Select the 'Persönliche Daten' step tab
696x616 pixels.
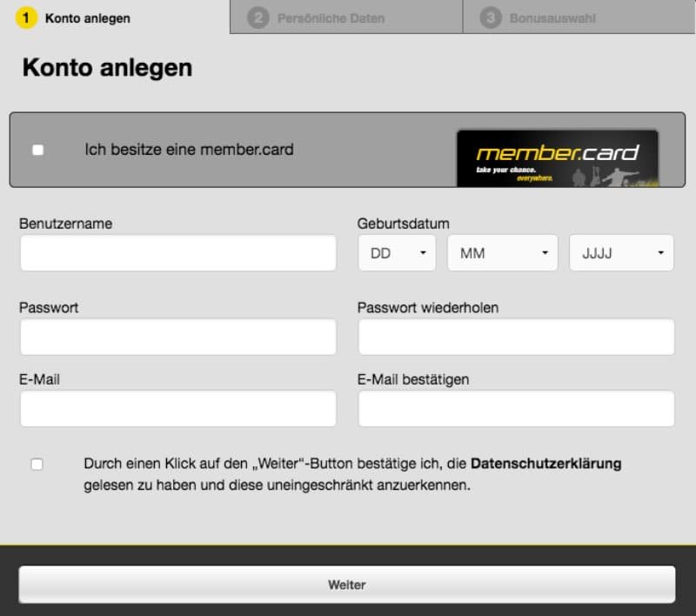(x=346, y=17)
